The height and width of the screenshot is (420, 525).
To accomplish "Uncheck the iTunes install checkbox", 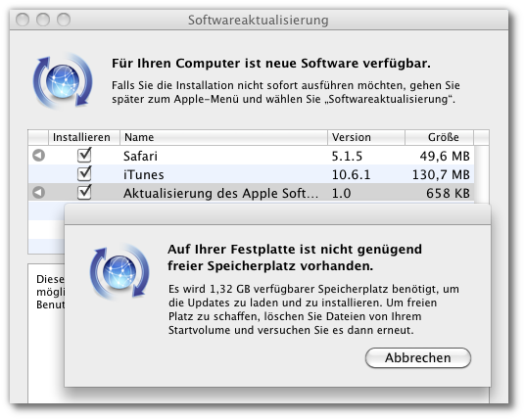I will [x=84, y=173].
